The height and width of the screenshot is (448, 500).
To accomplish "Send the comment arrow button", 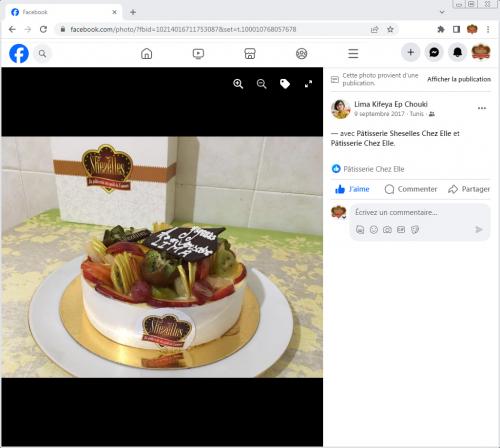I will pos(479,229).
